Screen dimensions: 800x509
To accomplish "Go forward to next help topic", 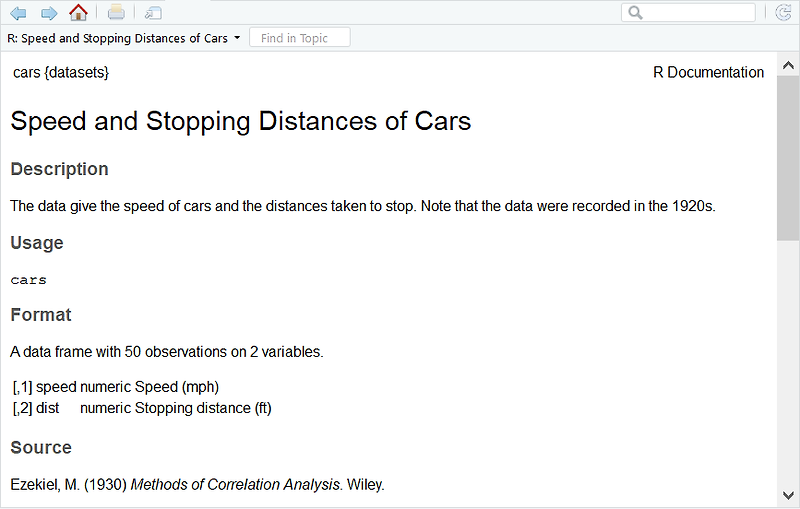I will [49, 13].
